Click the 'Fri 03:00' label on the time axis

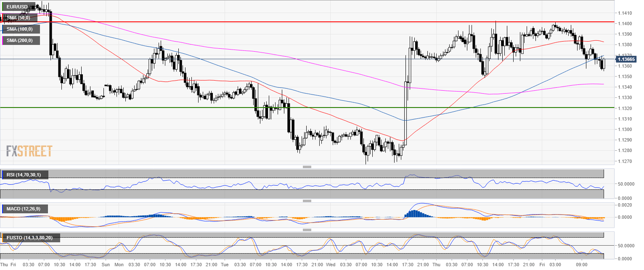pos(549,265)
